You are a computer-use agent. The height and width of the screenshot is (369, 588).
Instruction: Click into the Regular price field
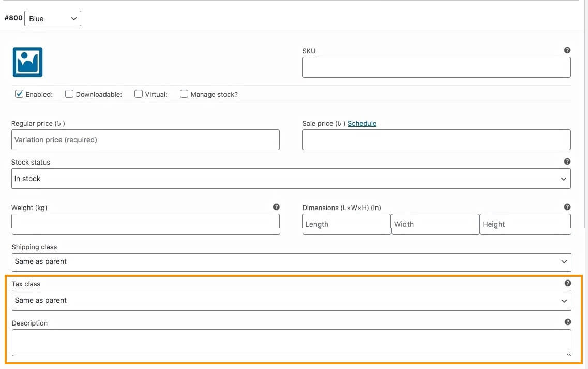pos(145,140)
